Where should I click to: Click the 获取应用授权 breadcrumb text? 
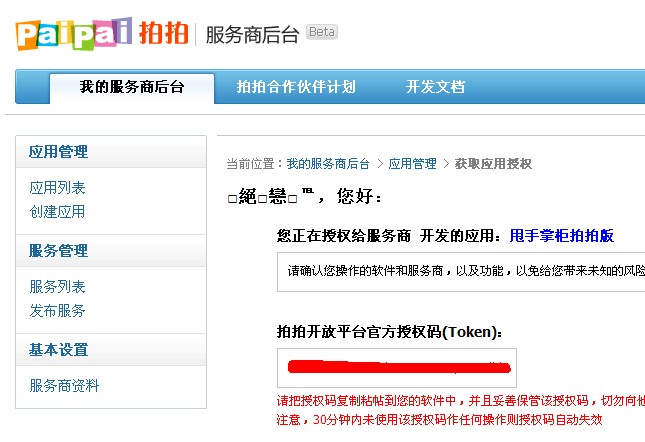tap(493, 164)
